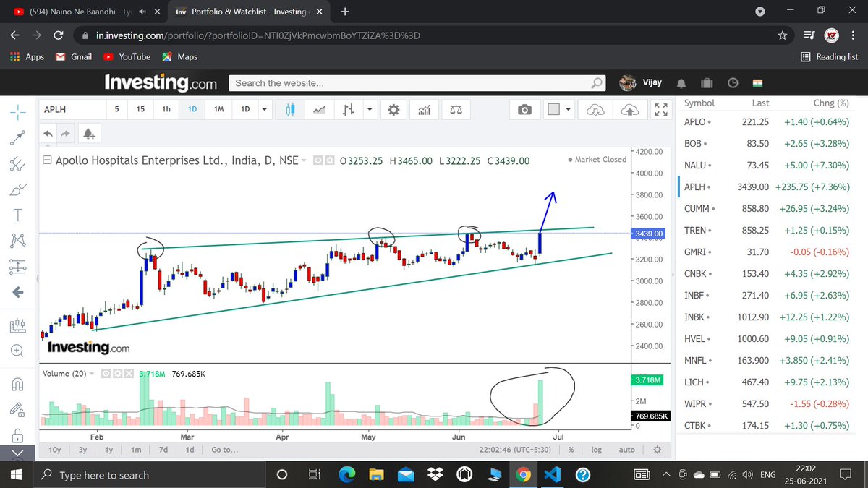Open chart properties gear
This screenshot has width=868, height=488.
point(393,110)
